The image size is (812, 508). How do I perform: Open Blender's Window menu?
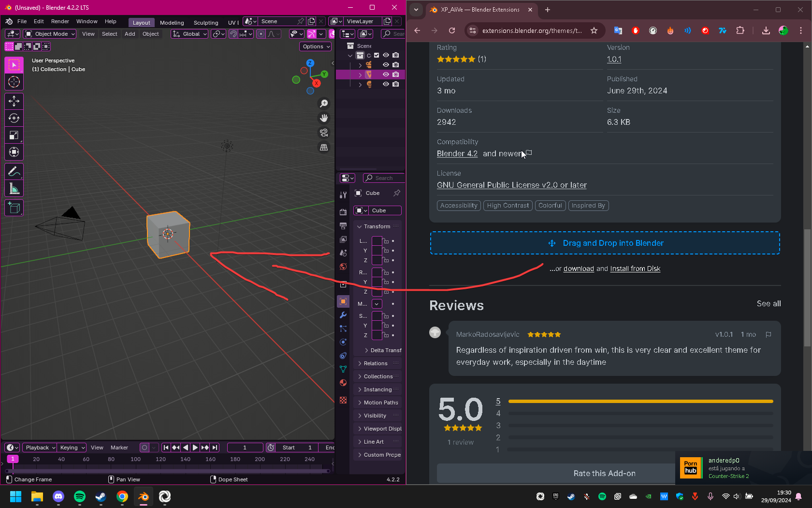point(87,21)
